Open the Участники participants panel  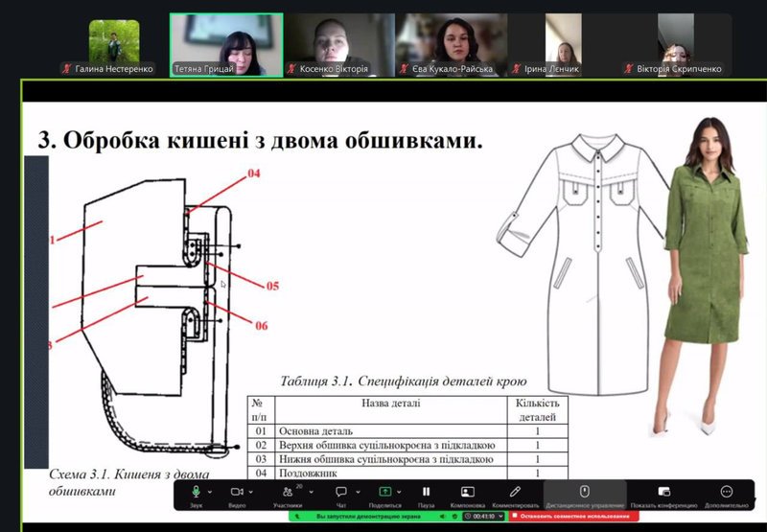coord(287,492)
